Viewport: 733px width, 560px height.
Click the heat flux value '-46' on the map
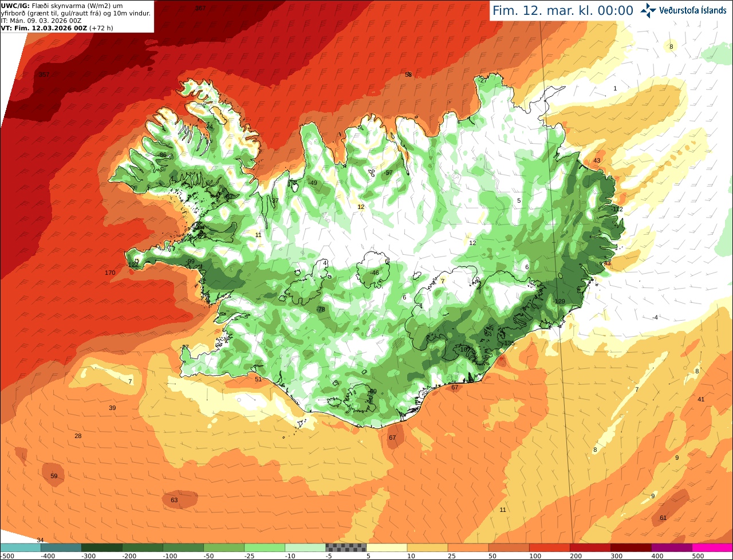pyautogui.click(x=375, y=273)
